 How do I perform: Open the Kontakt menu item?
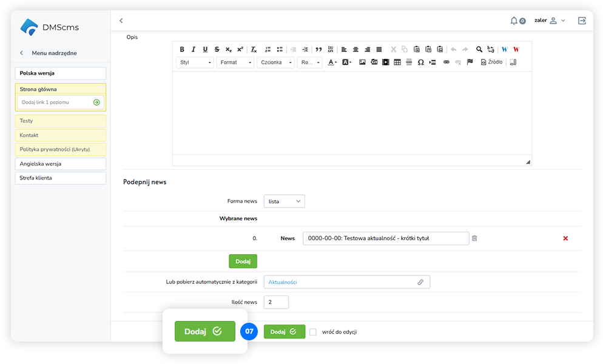pos(61,135)
